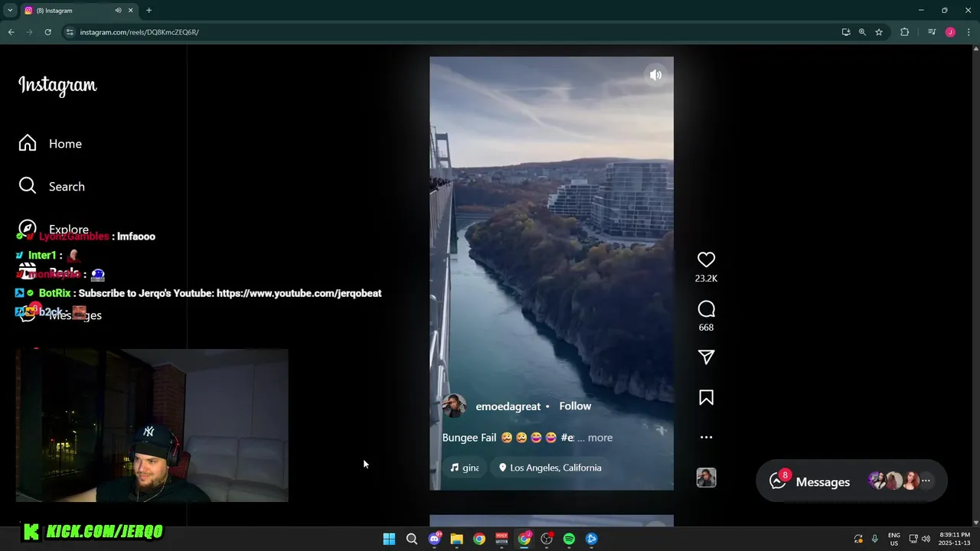Image resolution: width=980 pixels, height=551 pixels.
Task: Open the taskbar clock and date
Action: [954, 539]
